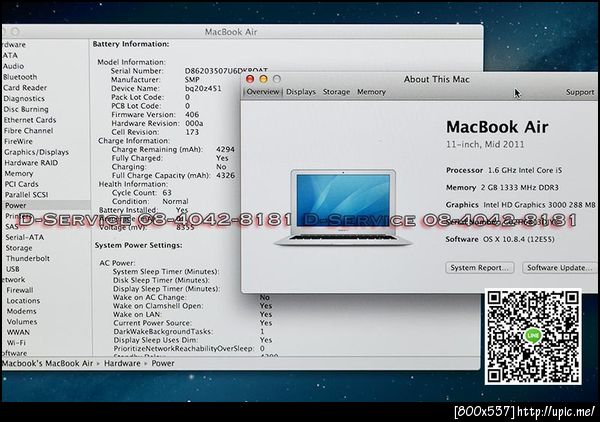This screenshot has width=600, height=422.
Task: Click the Software OS X 10.8.4 line
Action: 500,239
